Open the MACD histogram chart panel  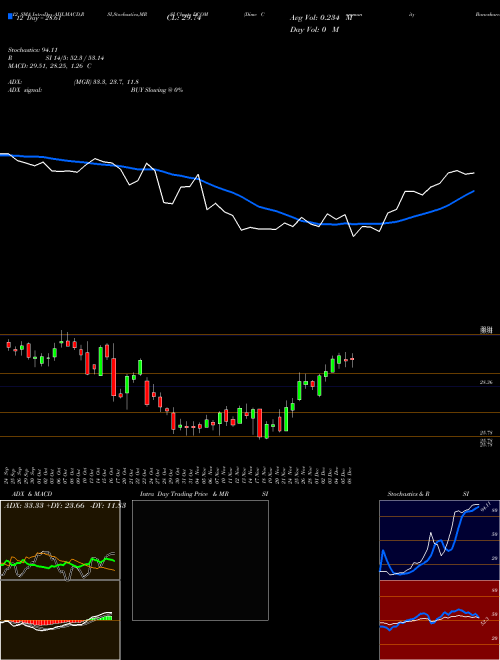[60, 620]
